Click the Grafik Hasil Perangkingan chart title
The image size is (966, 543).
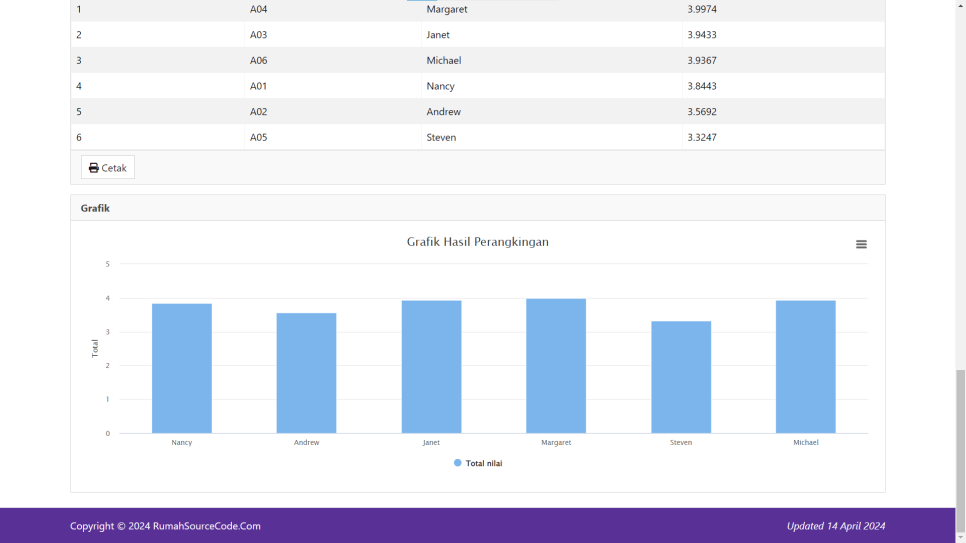[477, 242]
